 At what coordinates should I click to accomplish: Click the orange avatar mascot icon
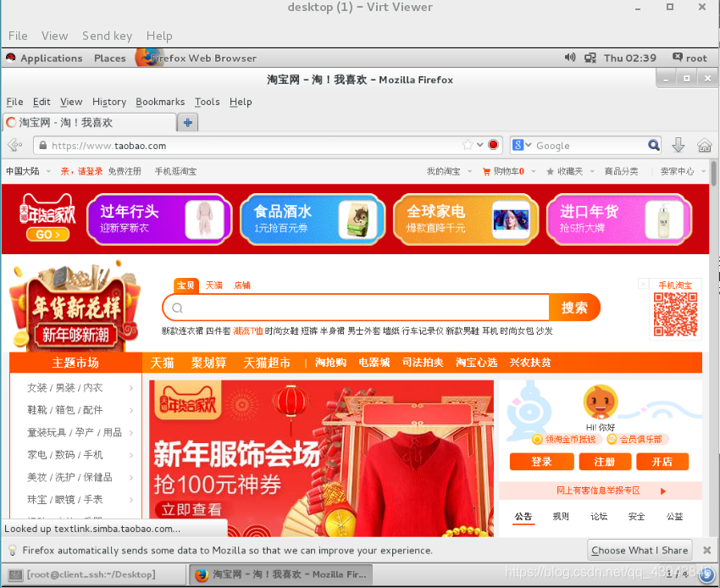tap(601, 402)
